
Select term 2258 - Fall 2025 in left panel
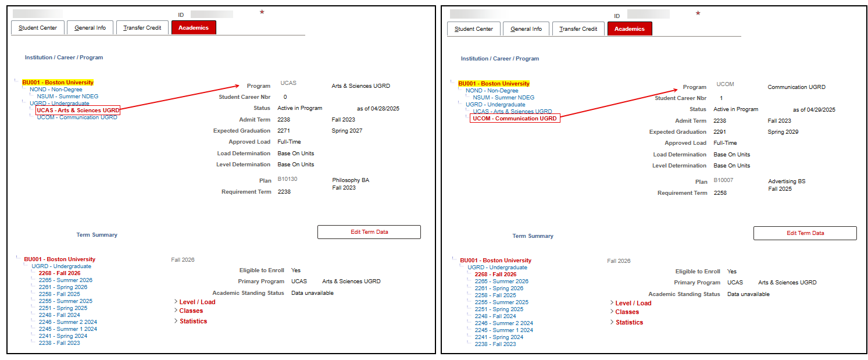(59, 294)
